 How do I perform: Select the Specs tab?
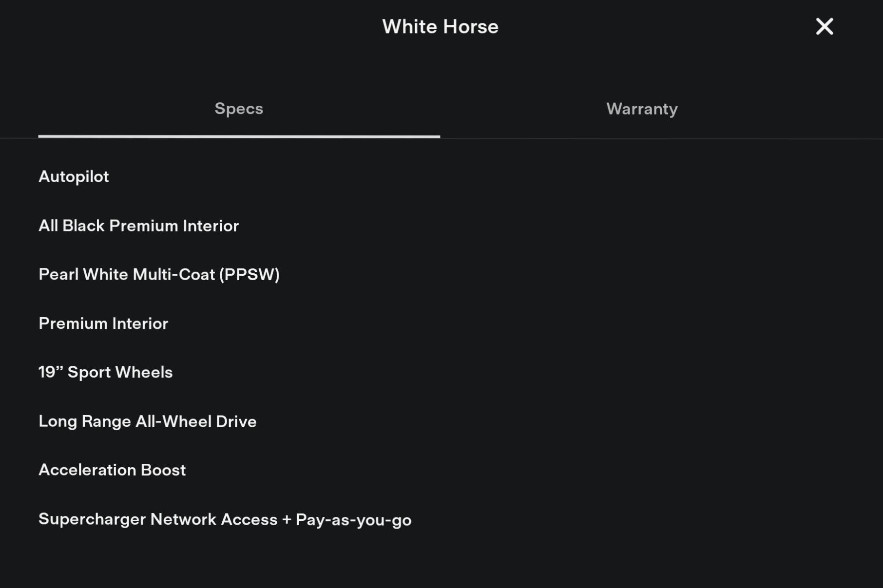pos(239,109)
